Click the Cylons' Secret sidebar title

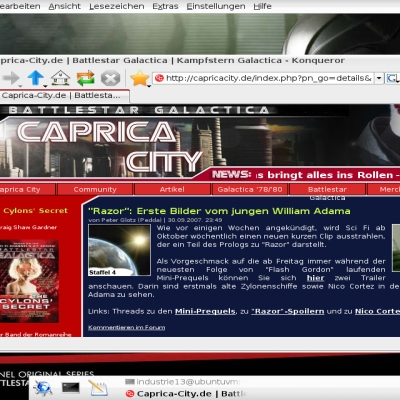35,211
